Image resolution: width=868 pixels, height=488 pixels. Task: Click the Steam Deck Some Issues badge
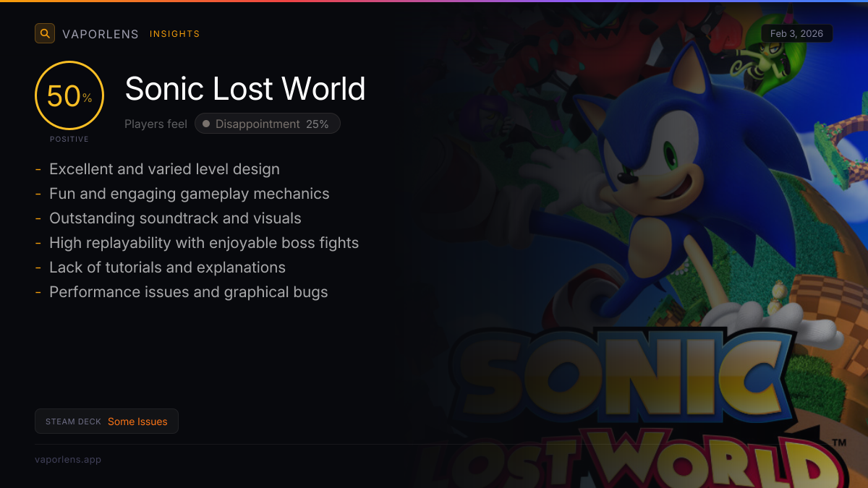tap(106, 421)
